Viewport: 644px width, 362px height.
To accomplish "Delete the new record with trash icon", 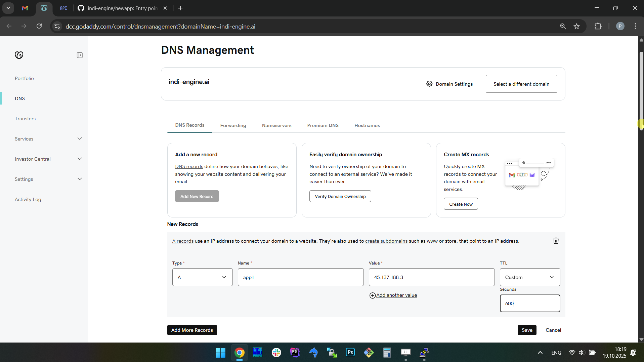I will [556, 241].
